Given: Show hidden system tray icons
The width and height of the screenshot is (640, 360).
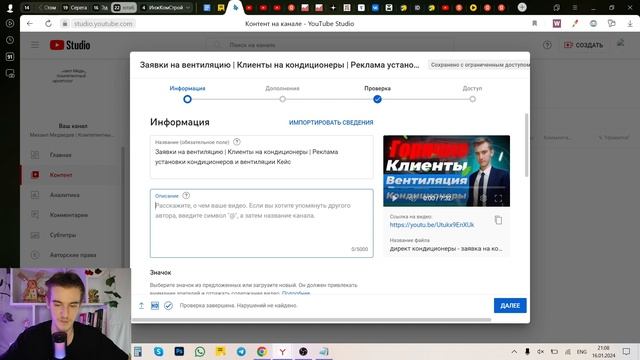Looking at the screenshot, I should click(x=514, y=351).
